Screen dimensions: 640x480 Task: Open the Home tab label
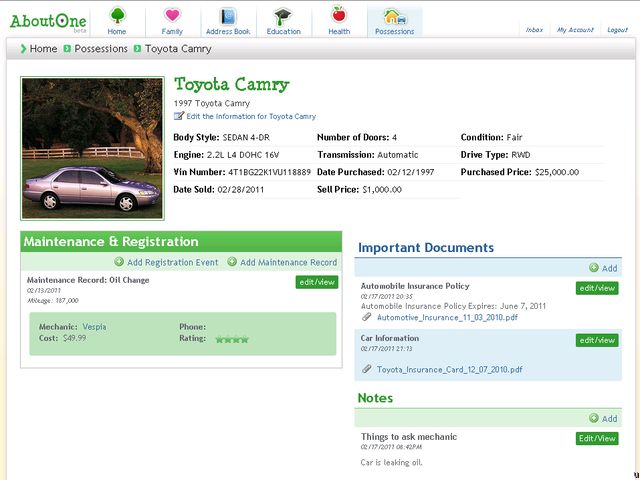(117, 31)
